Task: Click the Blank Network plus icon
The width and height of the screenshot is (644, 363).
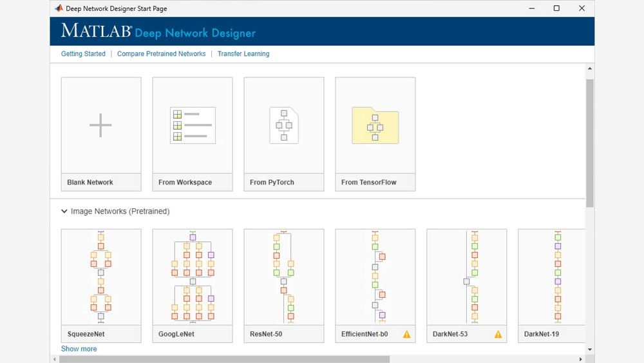Action: [x=100, y=125]
